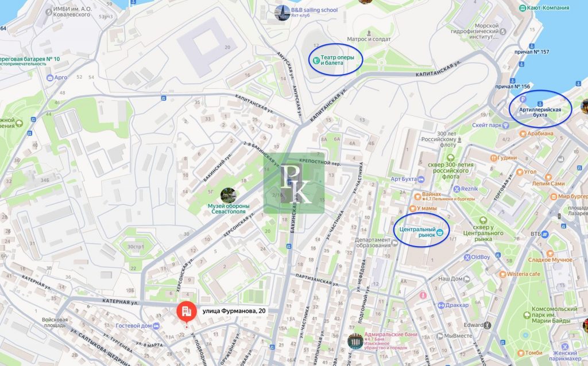Click the Арабиана cafe icon
This screenshot has width=588, height=366.
click(x=523, y=133)
